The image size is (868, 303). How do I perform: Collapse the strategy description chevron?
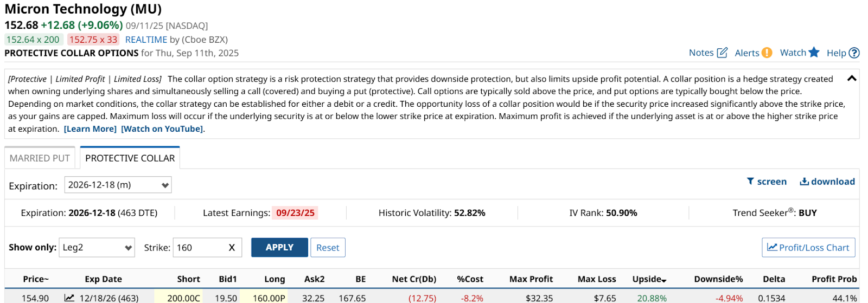(x=852, y=78)
